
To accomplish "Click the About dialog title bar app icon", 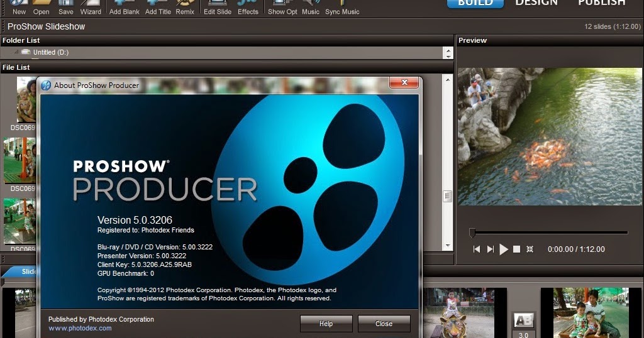I will 46,85.
